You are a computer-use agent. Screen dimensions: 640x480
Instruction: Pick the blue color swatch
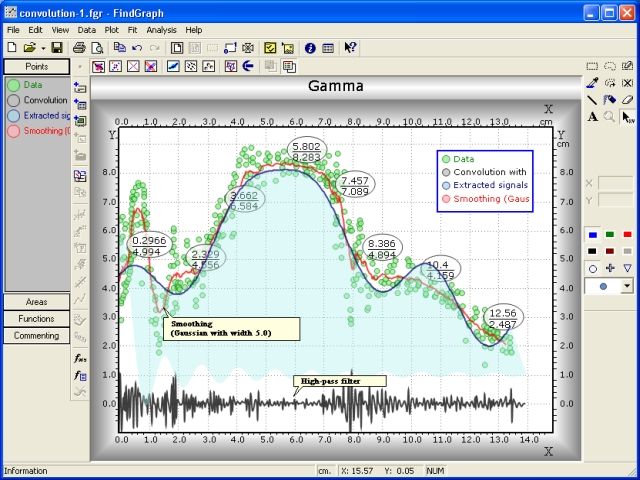(x=592, y=234)
